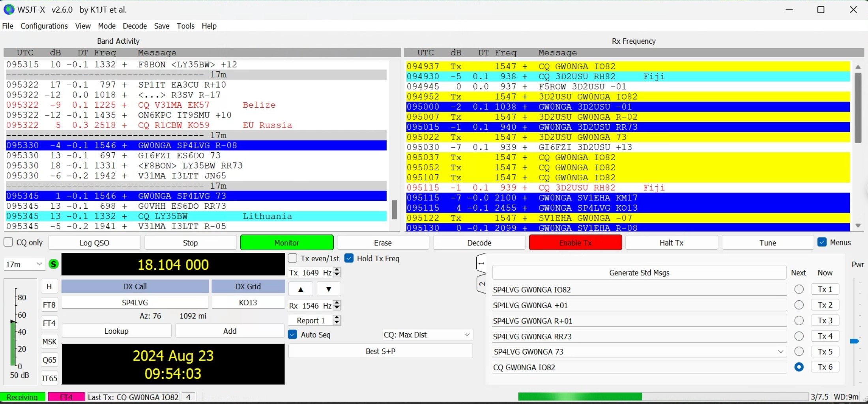Screen dimensions: 868x404
Task: Click the Add button
Action: point(230,331)
